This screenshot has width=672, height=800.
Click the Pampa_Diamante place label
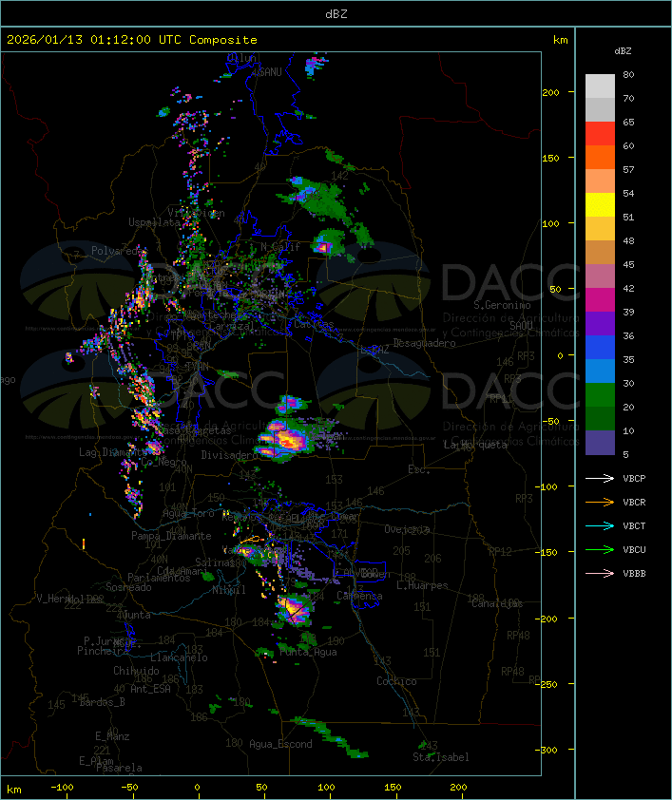tap(171, 536)
